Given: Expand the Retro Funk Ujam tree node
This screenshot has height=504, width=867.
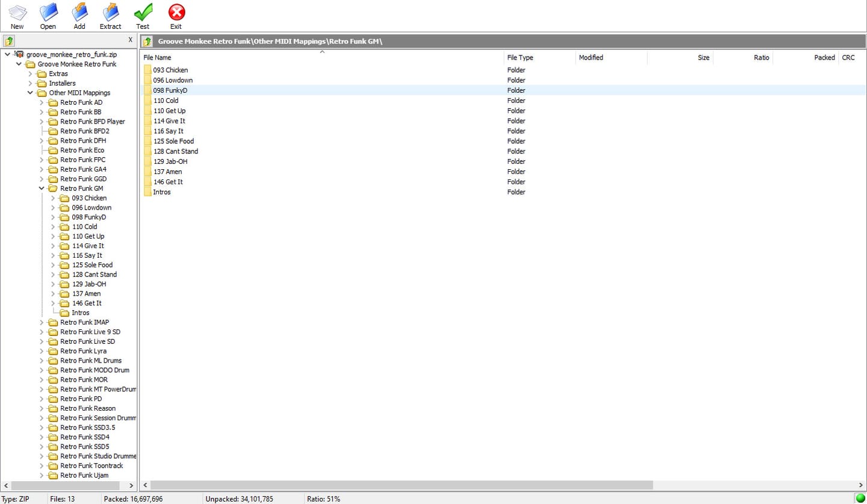Looking at the screenshot, I should 42,475.
